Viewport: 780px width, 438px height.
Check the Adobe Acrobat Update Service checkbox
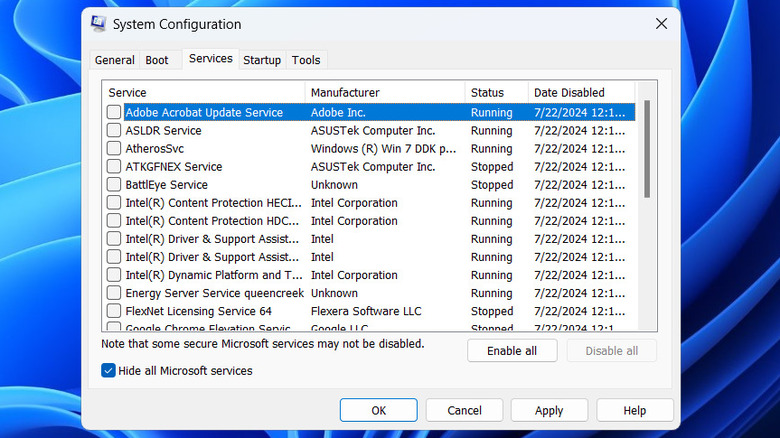(x=114, y=113)
